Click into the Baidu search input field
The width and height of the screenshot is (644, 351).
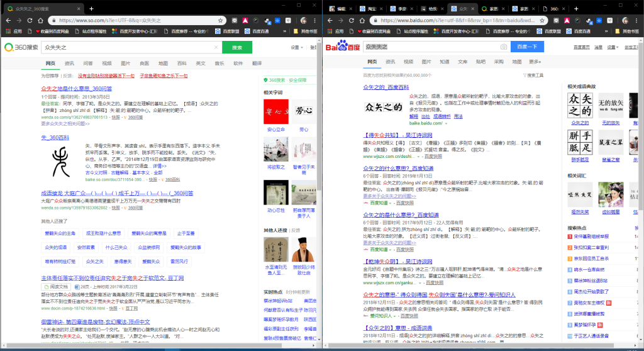coord(430,47)
